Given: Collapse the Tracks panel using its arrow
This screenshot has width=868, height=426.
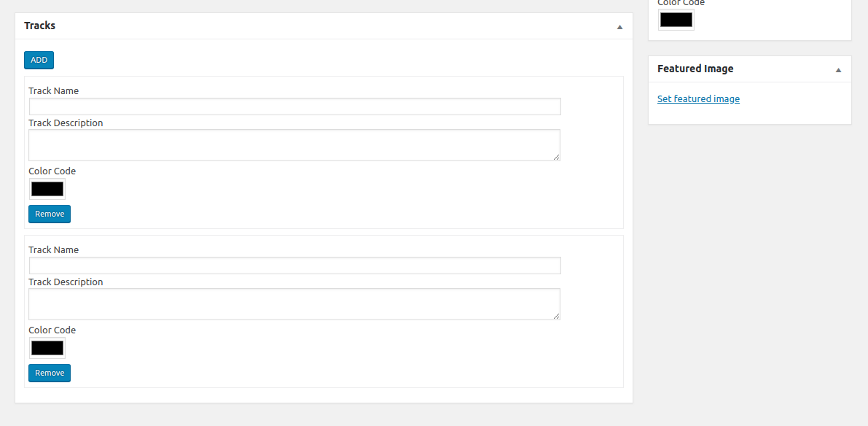Looking at the screenshot, I should [x=619, y=27].
